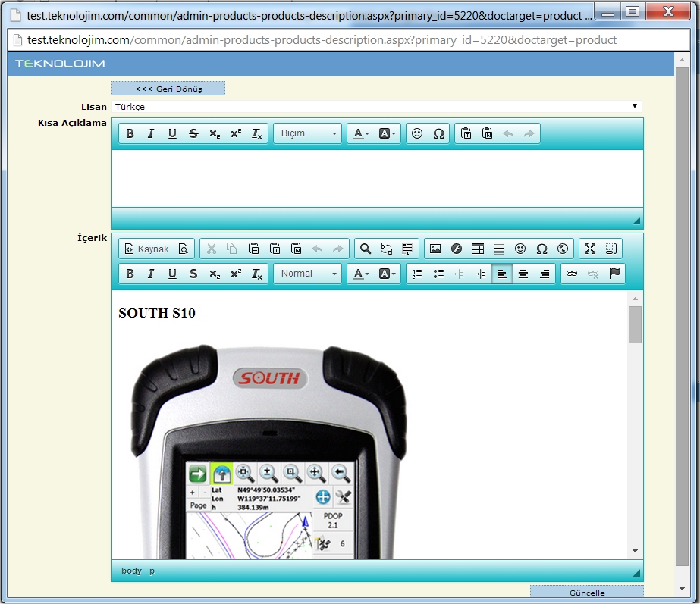
Task: Click the SOUTH S10 heading text
Action: [x=157, y=313]
